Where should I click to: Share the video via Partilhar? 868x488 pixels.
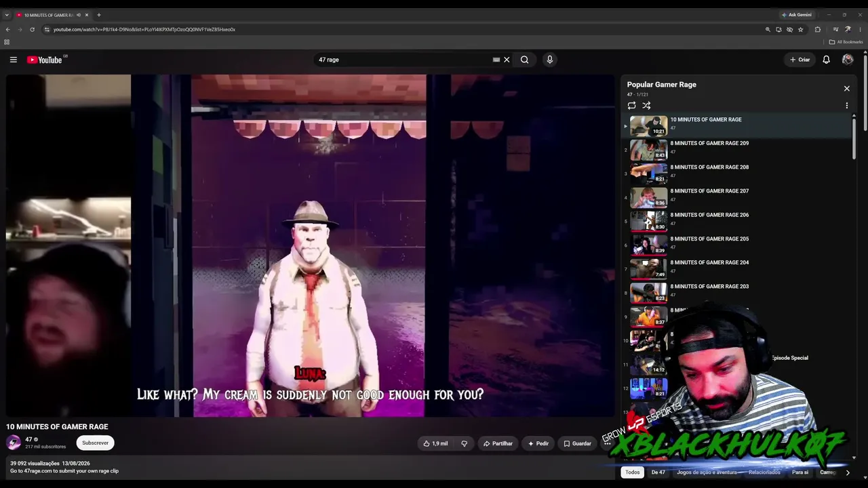click(498, 443)
